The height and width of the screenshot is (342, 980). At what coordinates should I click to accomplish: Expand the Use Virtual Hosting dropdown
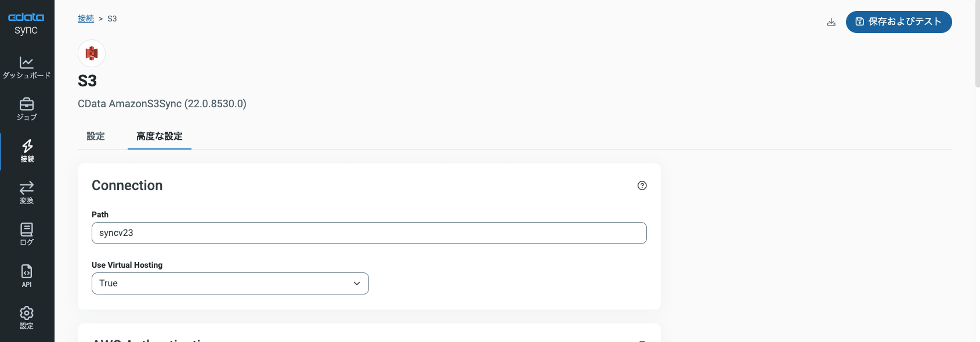point(230,283)
